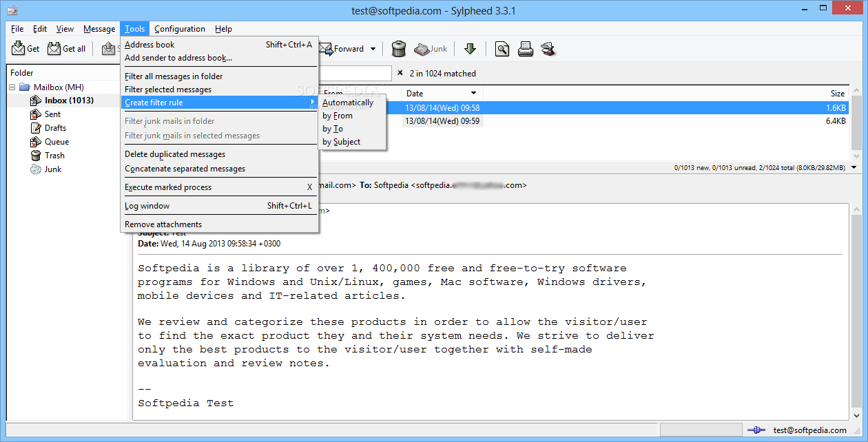868x442 pixels.
Task: Click the message list scrollbar up arrow
Action: pos(856,92)
